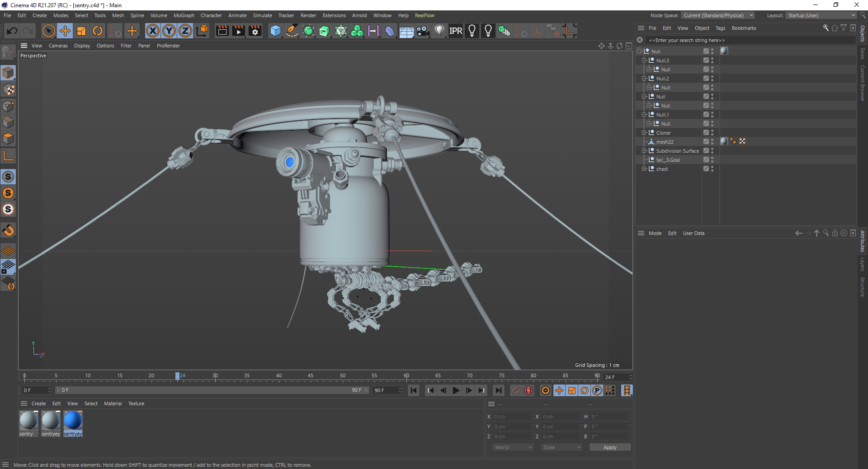Add a Camera object
Viewport: 868px width, 469px height.
point(423,31)
